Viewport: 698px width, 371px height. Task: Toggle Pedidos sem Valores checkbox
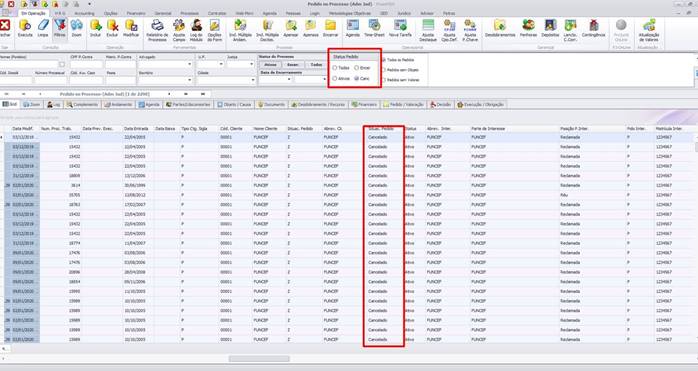tap(384, 80)
